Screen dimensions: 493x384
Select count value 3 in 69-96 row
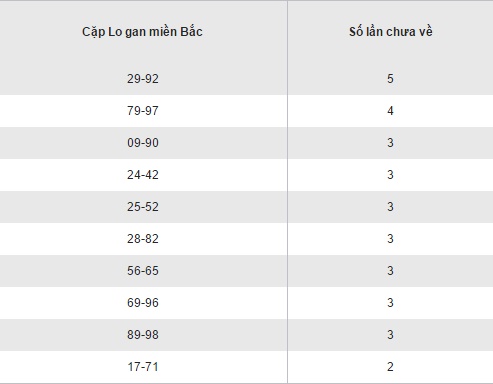coord(390,303)
